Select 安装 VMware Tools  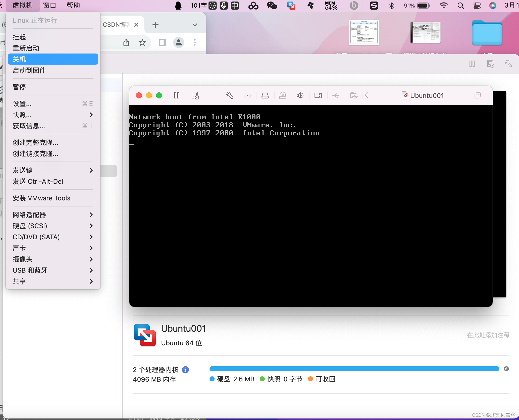click(x=53, y=198)
